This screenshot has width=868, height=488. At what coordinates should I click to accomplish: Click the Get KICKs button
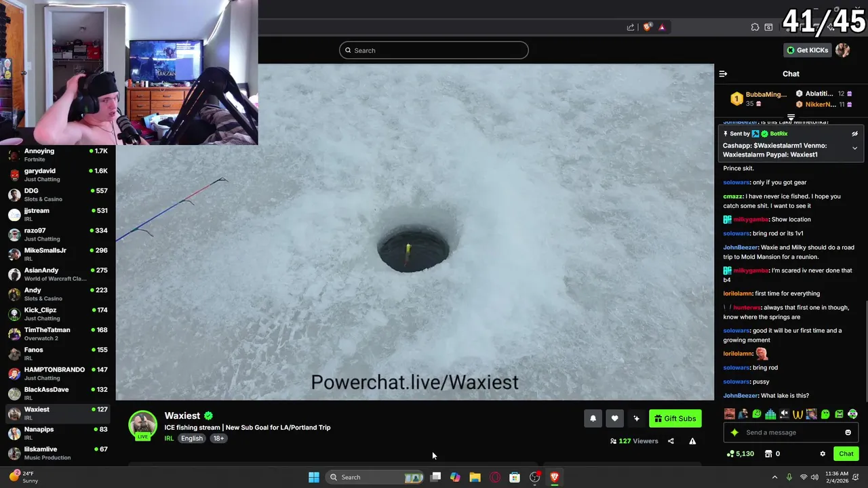click(807, 50)
